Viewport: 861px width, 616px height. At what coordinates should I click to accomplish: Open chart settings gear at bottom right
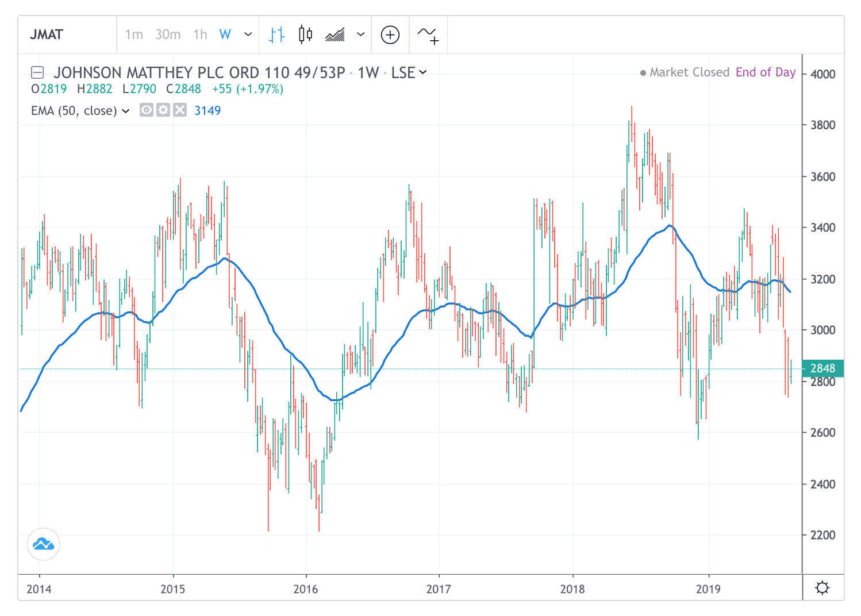pos(822,588)
